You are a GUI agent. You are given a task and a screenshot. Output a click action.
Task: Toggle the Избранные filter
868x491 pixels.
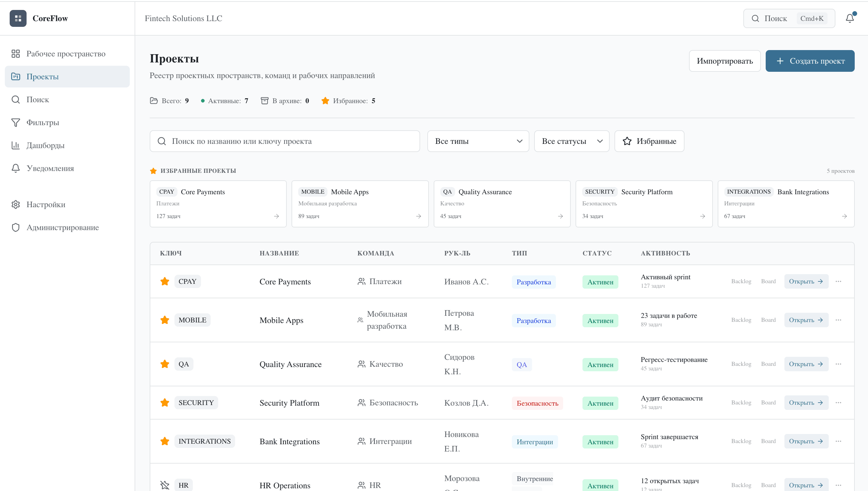point(649,141)
